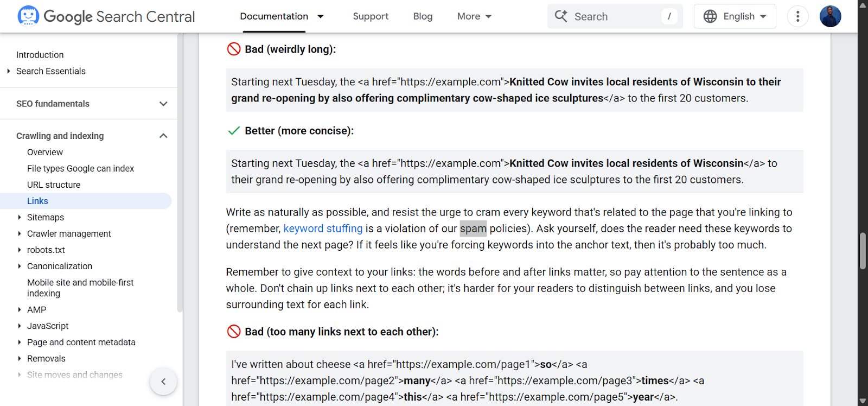Select Canonicalization in the sidebar
This screenshot has width=868, height=406.
60,266
